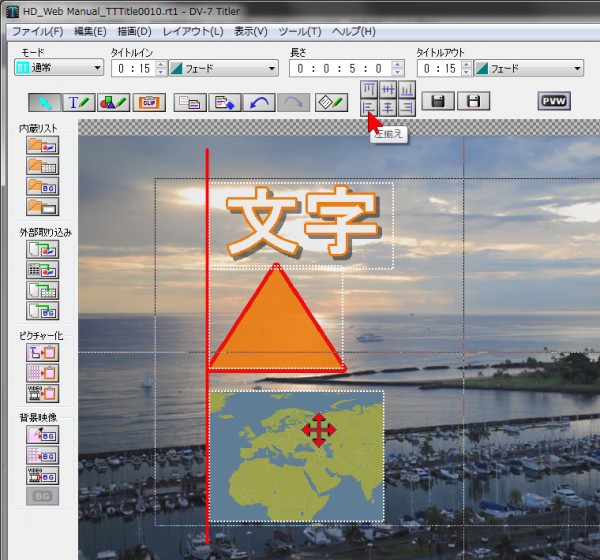600x560 pixels.
Task: Click video BG icon under 背景映像
Action: click(x=42, y=476)
